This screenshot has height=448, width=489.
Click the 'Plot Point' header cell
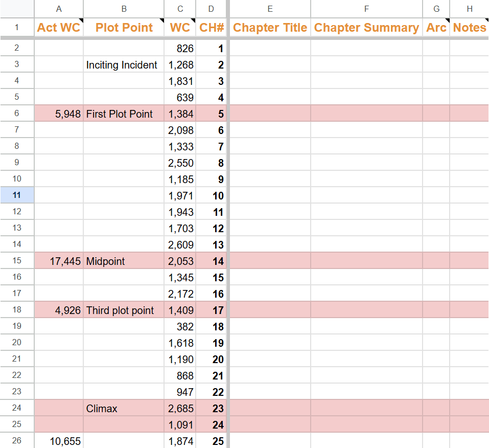[124, 28]
